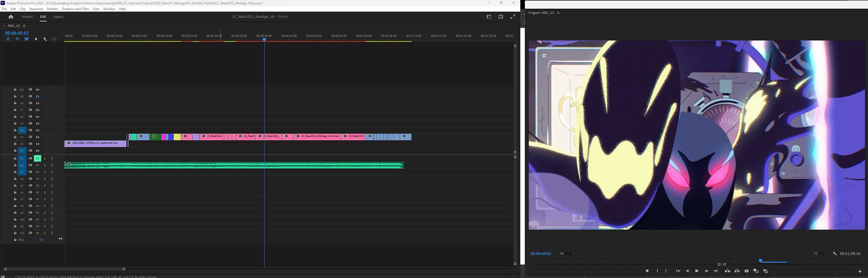Toggle V4 track targeting
The width and height of the screenshot is (868, 278).
pyautogui.click(x=22, y=130)
